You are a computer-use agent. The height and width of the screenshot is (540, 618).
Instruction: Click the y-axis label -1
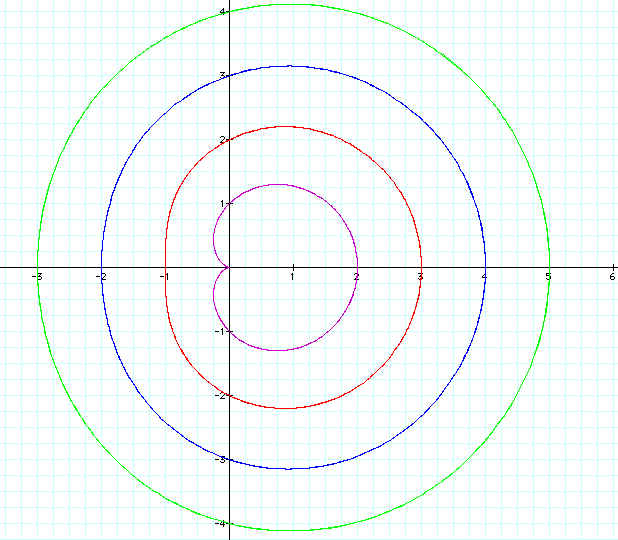point(222,331)
